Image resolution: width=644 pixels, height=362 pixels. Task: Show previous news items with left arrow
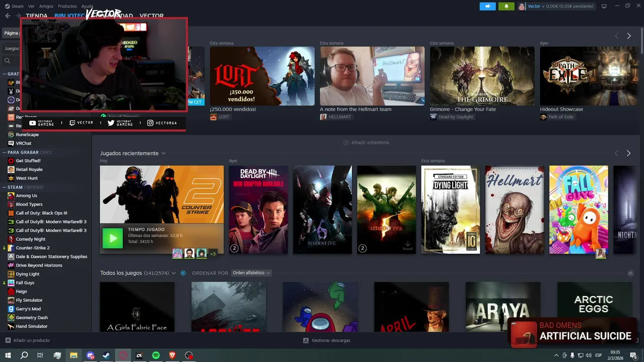[x=617, y=36]
